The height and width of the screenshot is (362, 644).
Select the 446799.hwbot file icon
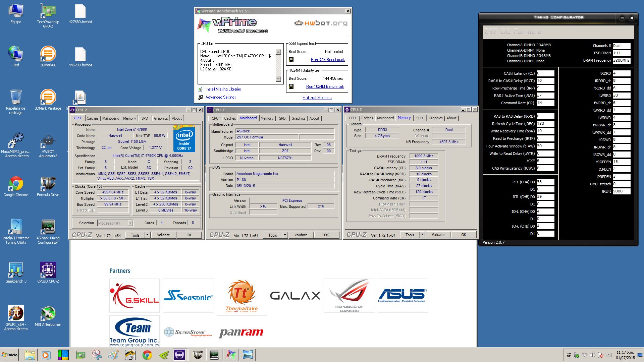[x=80, y=57]
